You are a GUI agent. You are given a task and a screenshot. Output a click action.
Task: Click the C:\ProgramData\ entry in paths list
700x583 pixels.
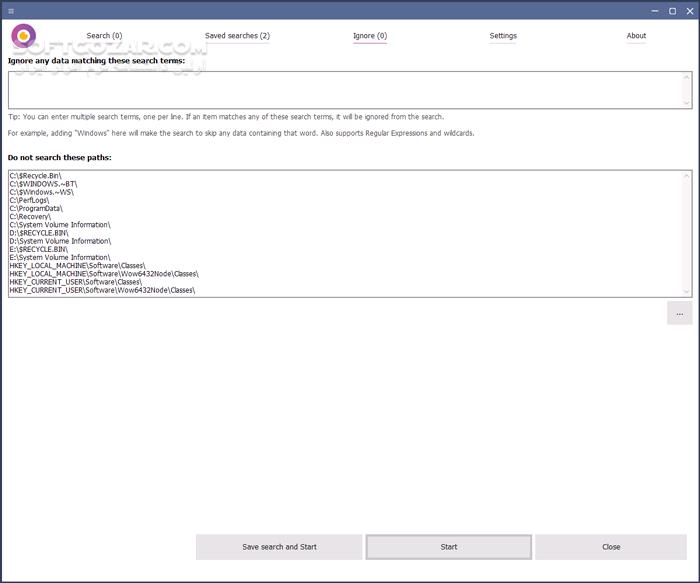(36, 208)
